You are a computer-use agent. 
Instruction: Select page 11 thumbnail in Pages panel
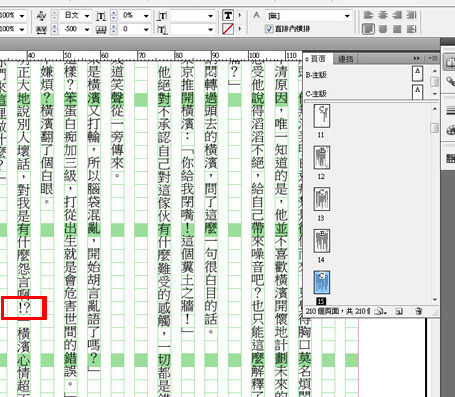pyautogui.click(x=322, y=116)
